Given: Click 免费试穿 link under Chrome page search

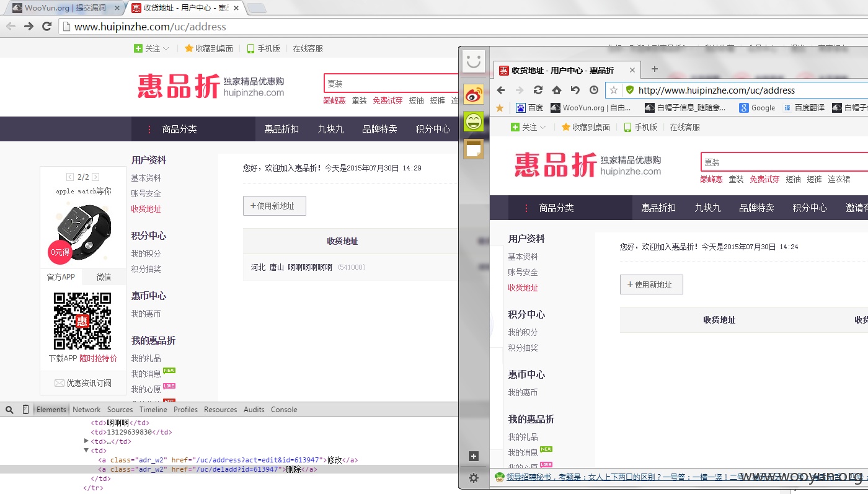Looking at the screenshot, I should (387, 100).
